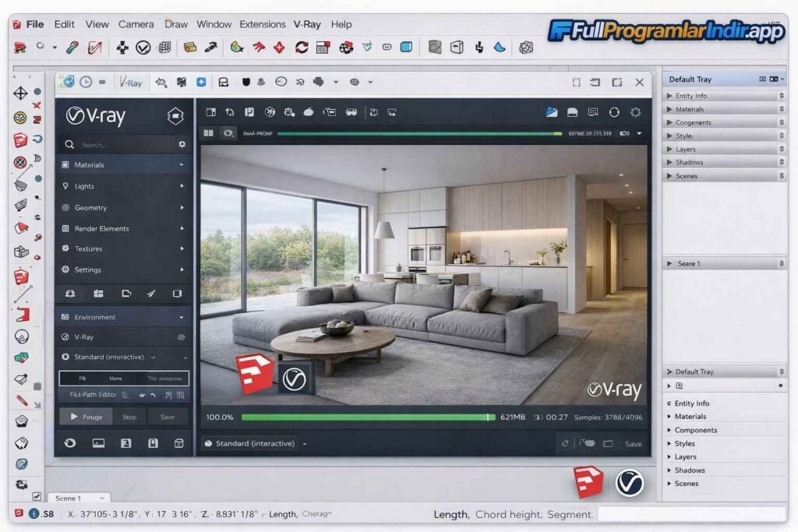Click Save in the bottom render bar
This screenshot has height=532, width=798.
tap(633, 442)
